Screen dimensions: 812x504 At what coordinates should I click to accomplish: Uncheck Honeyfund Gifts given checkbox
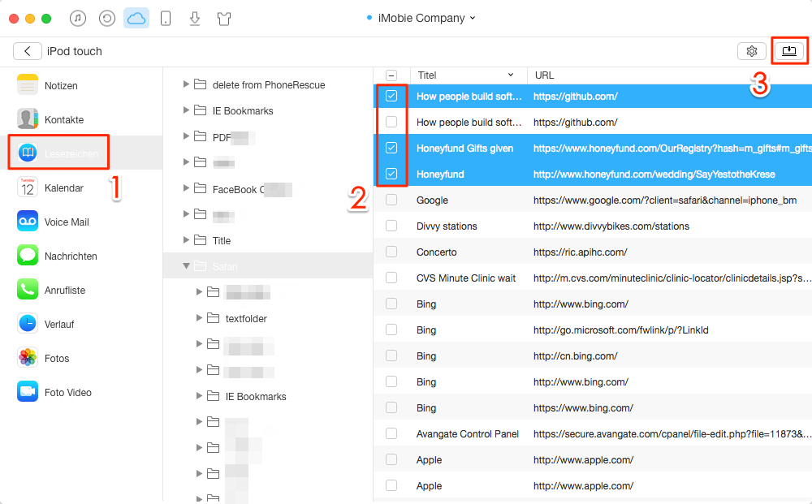click(391, 148)
